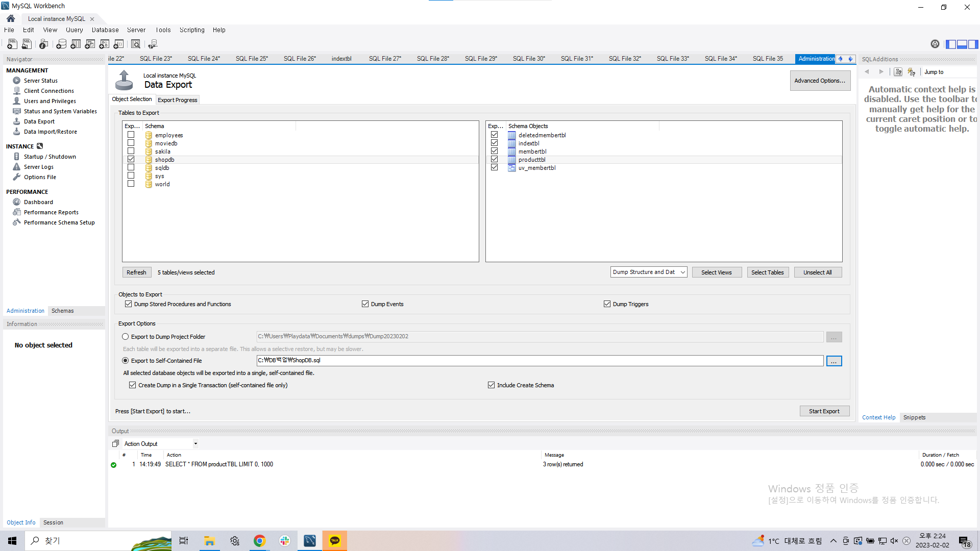Viewport: 980px width, 551px height.
Task: Open Server Status in Navigator
Action: pos(40,81)
